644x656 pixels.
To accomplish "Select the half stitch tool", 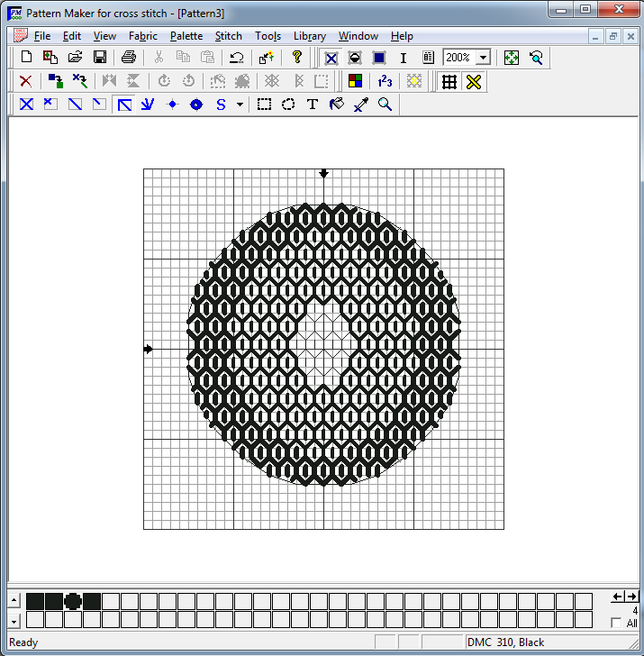I will (76, 105).
